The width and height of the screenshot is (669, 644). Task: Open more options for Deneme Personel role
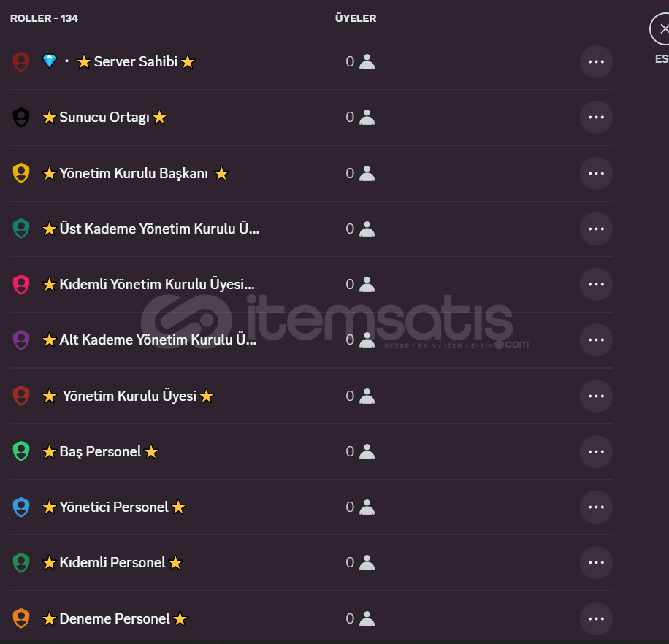(x=596, y=619)
